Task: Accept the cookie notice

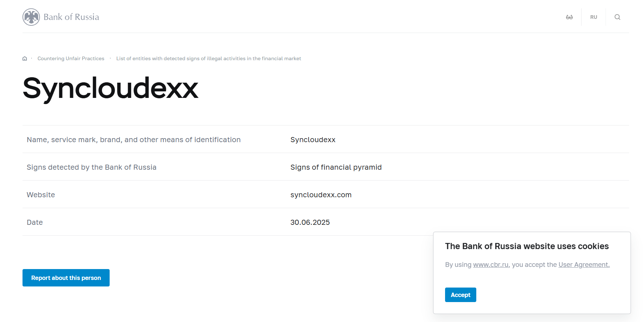Action: (x=460, y=295)
